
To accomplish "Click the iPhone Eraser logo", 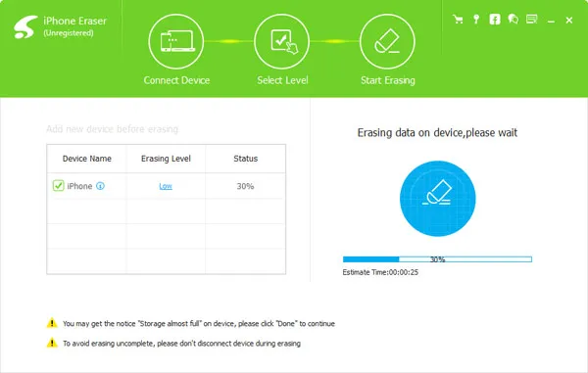I will point(25,27).
